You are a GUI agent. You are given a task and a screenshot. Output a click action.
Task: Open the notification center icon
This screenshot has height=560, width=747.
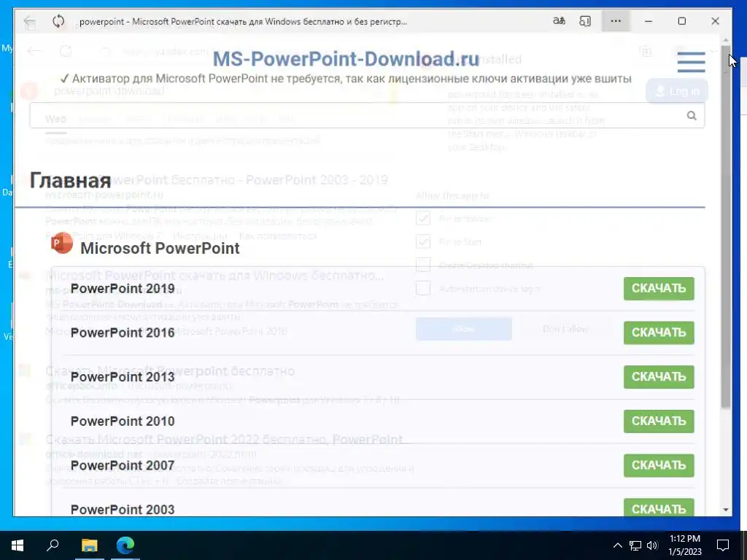point(723,545)
